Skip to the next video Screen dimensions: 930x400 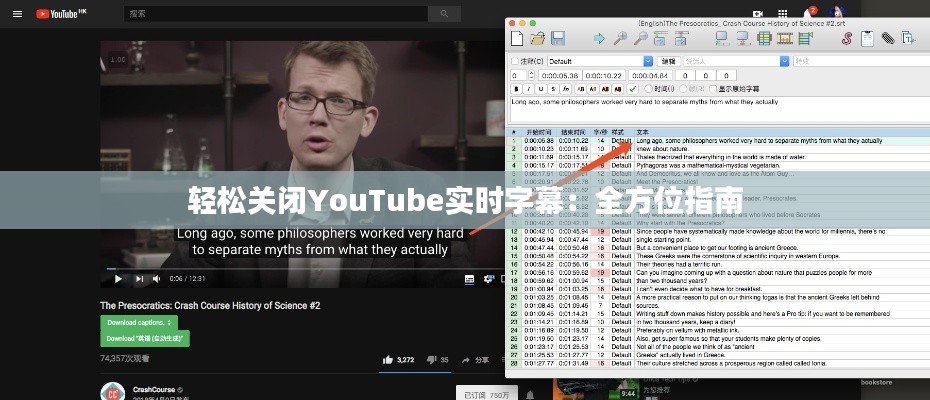(x=139, y=278)
